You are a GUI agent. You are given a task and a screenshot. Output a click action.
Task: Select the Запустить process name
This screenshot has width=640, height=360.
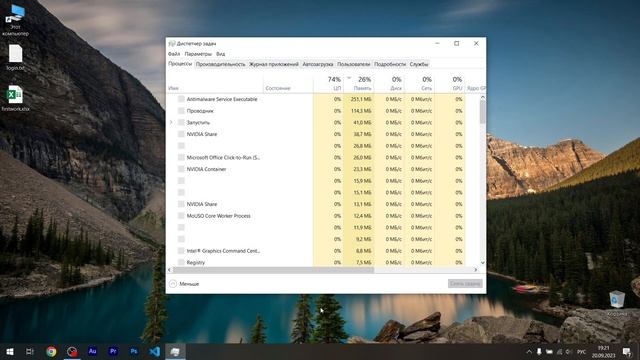tap(198, 122)
